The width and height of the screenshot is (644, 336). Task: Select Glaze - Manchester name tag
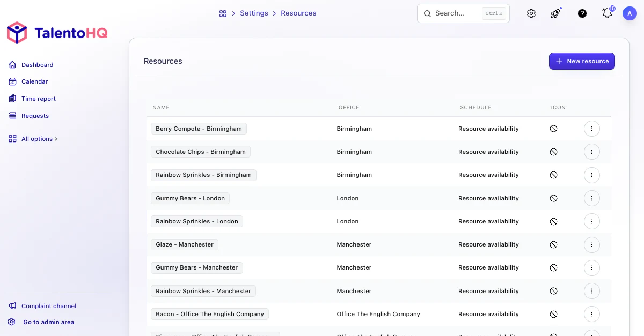[185, 244]
